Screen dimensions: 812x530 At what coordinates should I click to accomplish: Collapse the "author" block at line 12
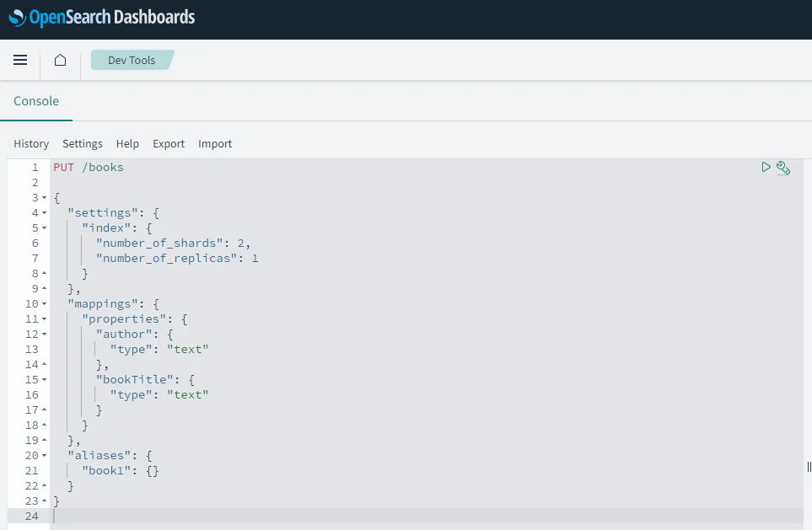44,334
